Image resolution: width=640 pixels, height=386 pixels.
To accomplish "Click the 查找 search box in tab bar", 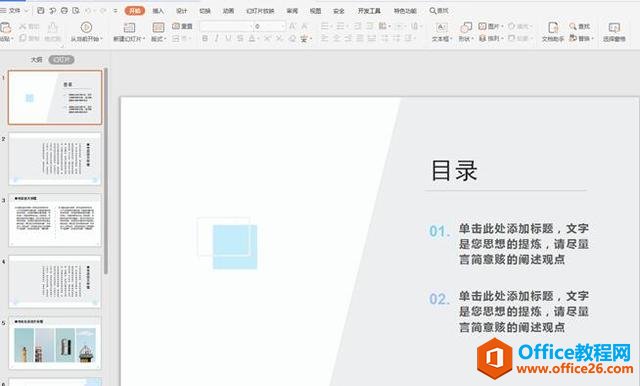I will tap(439, 11).
